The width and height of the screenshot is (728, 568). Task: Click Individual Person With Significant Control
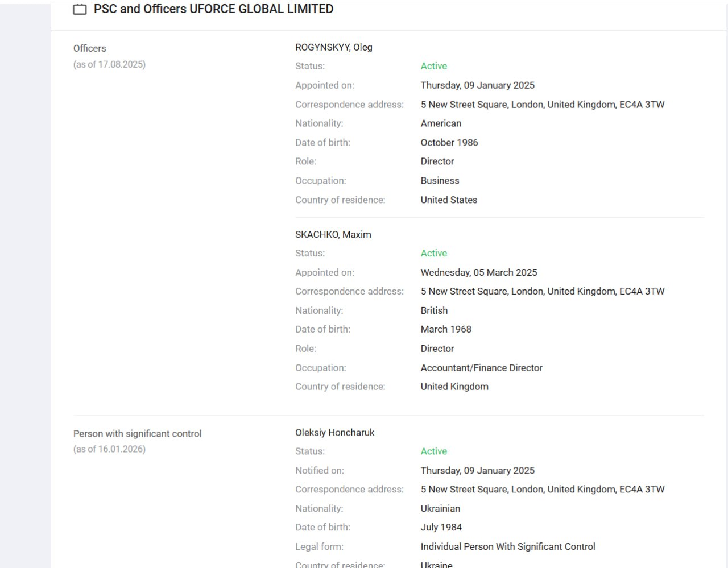pyautogui.click(x=508, y=547)
